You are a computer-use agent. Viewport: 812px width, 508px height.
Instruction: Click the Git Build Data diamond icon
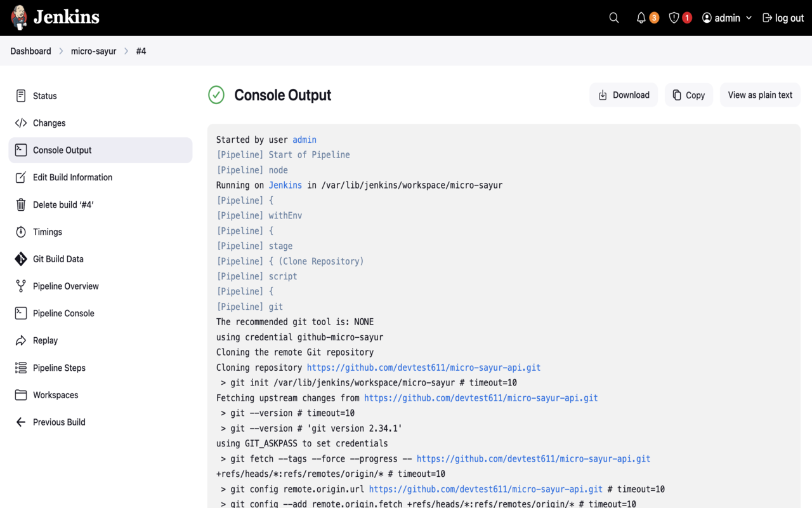(x=21, y=259)
